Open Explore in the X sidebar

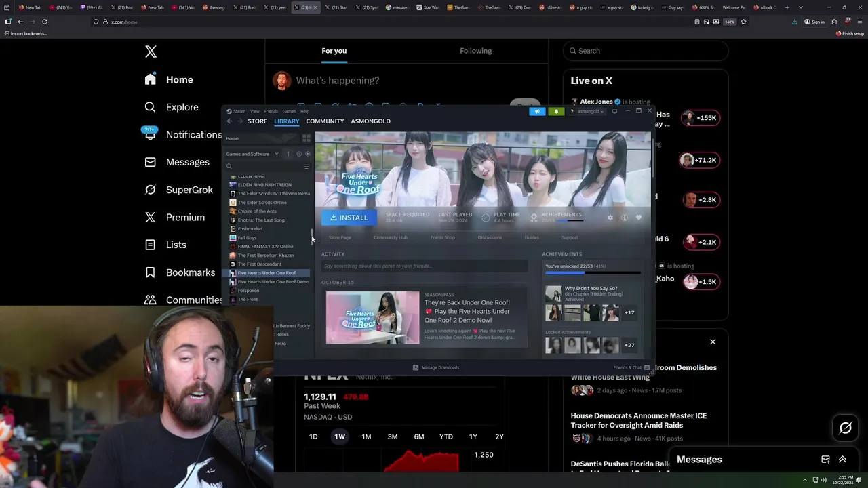point(172,107)
